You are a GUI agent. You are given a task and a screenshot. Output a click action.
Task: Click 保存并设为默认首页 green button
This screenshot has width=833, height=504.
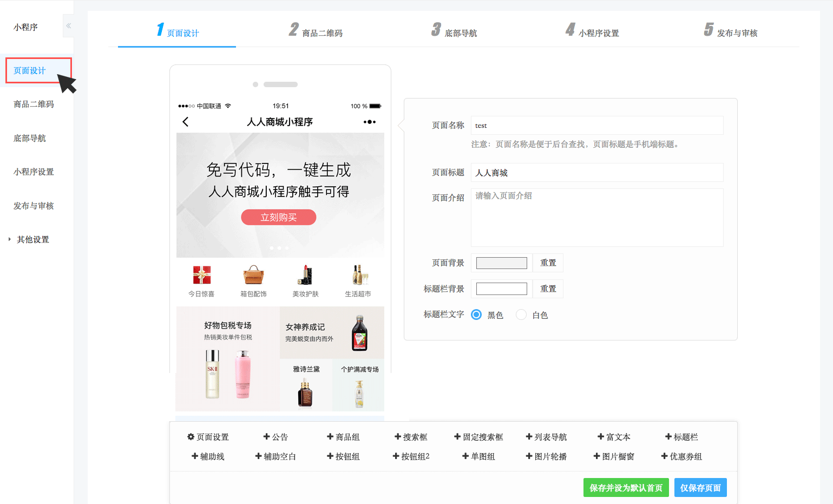click(x=626, y=488)
